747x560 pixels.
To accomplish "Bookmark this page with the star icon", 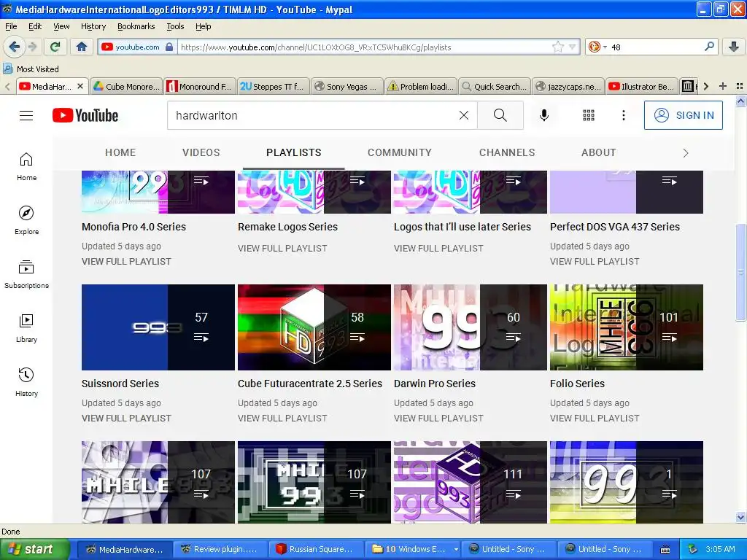I will click(x=557, y=47).
